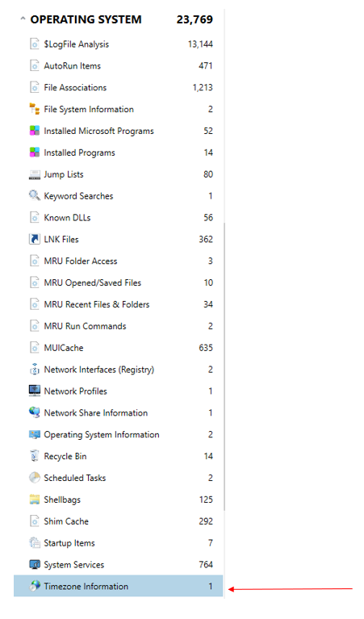Select AutoRun Items entry

(x=119, y=65)
